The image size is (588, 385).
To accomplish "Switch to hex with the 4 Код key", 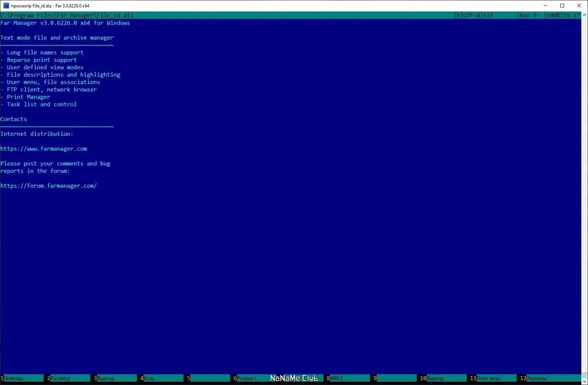I will (162, 378).
